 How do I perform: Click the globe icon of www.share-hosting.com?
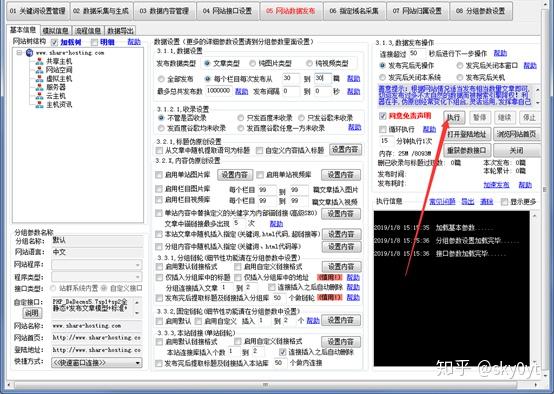pyautogui.click(x=30, y=53)
